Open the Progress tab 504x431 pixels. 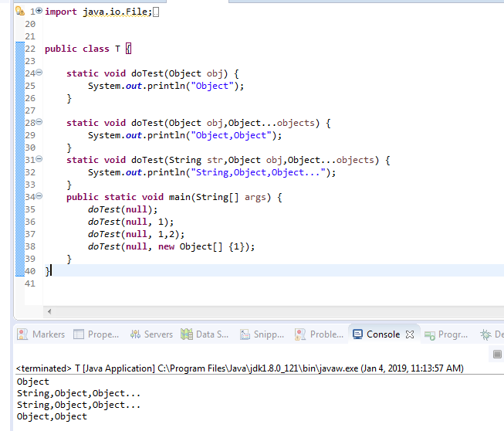point(446,334)
